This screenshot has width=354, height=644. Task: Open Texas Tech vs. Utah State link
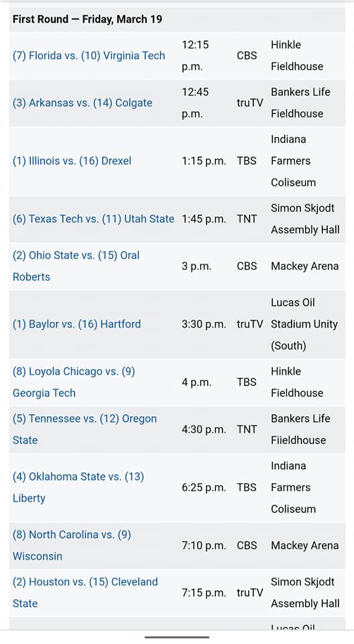[x=94, y=219]
